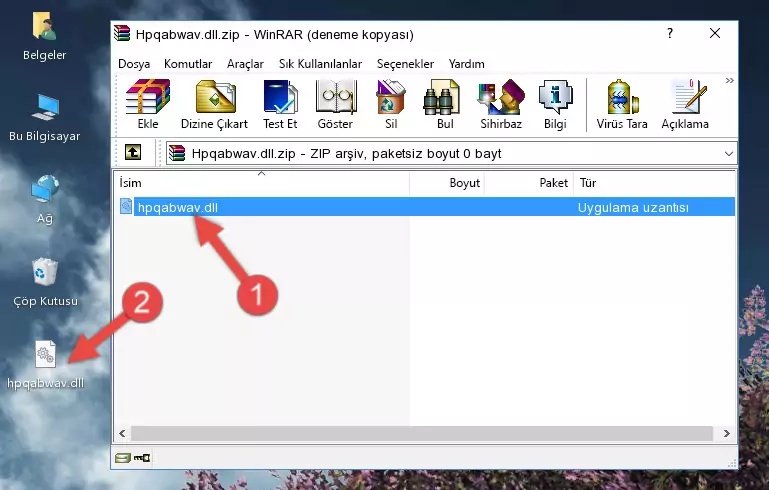Open the Yardım menu
This screenshot has width=769, height=490.
(466, 64)
